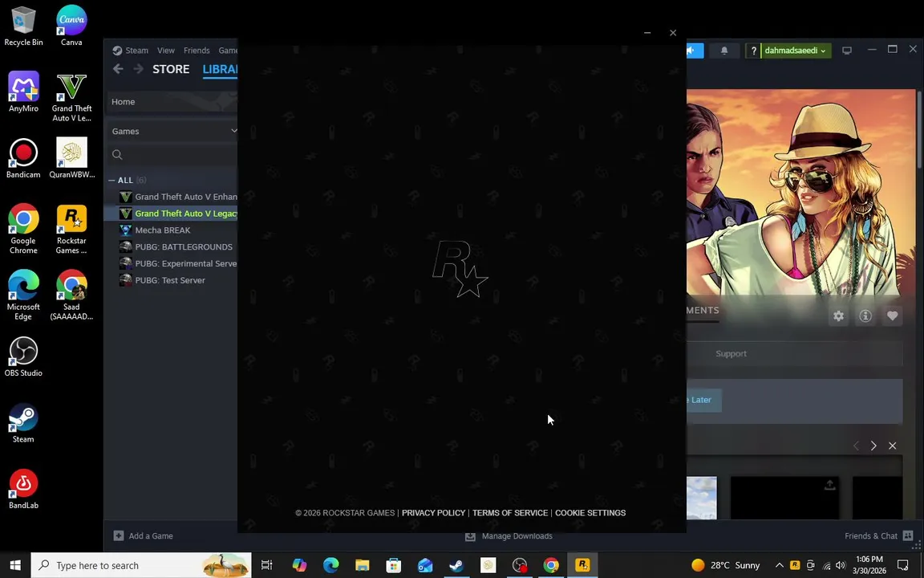Open Grand Theft Auto V Legacy desktop shortcut
Screen dimensions: 924x578
71,96
